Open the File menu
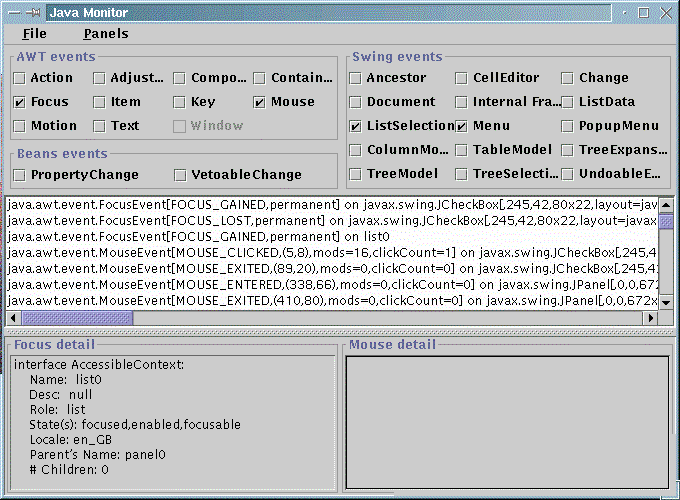The width and height of the screenshot is (680, 500). click(34, 33)
